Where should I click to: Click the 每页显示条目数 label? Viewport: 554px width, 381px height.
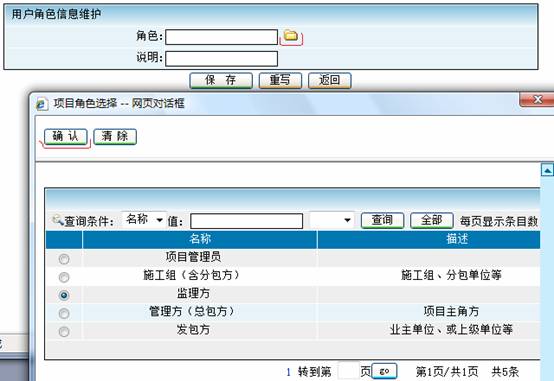point(499,221)
